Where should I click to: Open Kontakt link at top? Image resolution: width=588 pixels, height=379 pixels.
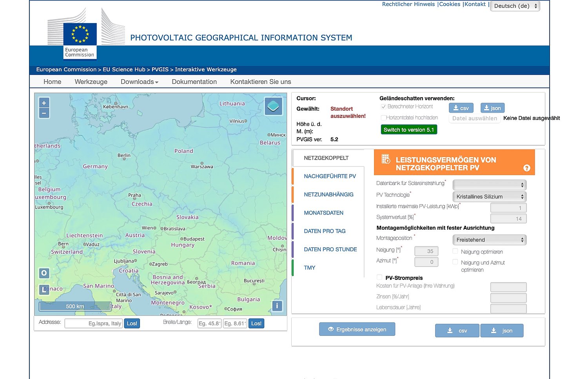475,4
